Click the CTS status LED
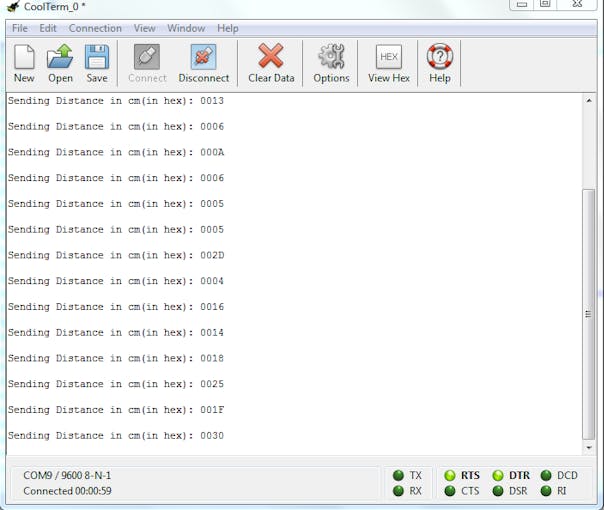This screenshot has height=510, width=604. coord(450,491)
